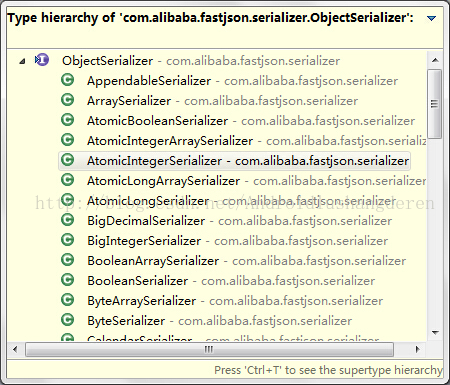
Task: Click the AtomicIntegerArraySerializer class icon
Action: coord(68,140)
